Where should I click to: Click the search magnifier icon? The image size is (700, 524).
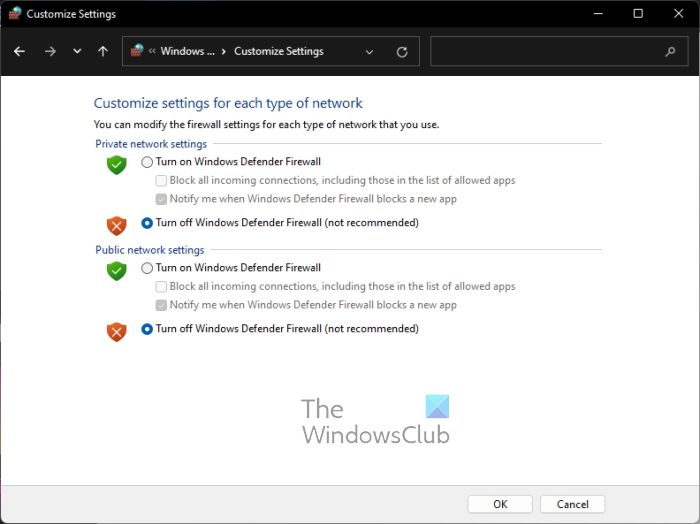point(670,52)
